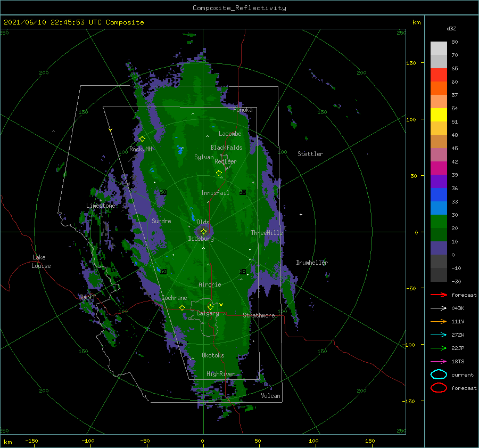
Task: Click the cyan current ellipse legend icon
Action: (439, 374)
